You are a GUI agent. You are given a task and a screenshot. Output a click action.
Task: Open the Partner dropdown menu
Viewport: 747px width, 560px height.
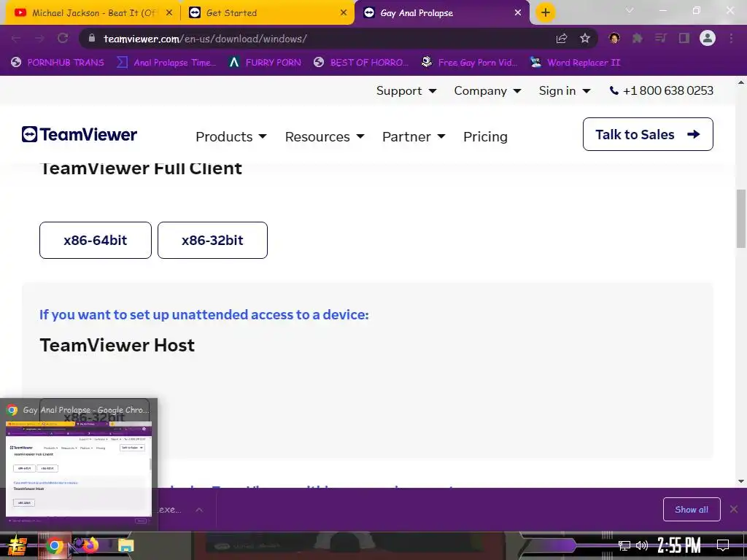[414, 136]
